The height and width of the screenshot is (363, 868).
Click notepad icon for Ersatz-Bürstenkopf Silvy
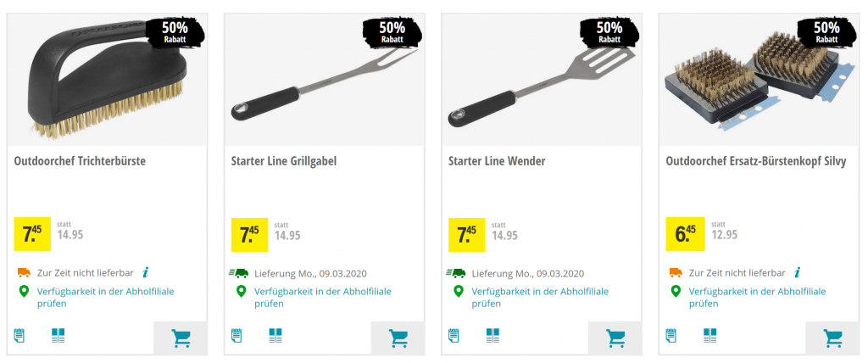pos(670,336)
